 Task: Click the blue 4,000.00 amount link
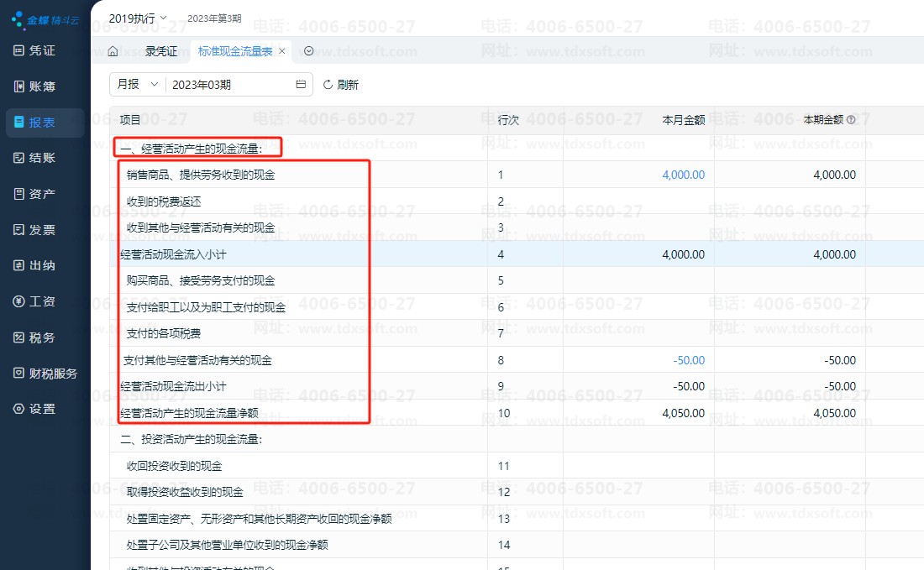683,175
